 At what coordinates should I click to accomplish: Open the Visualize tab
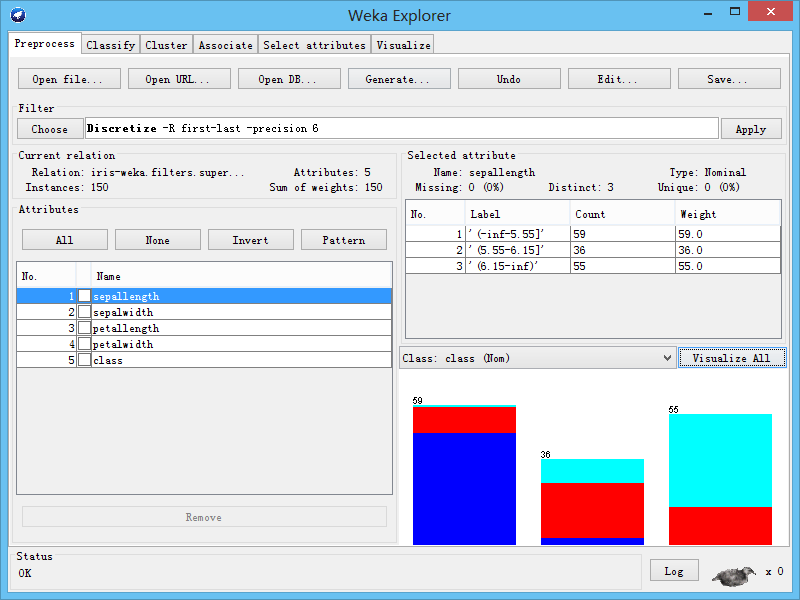403,45
